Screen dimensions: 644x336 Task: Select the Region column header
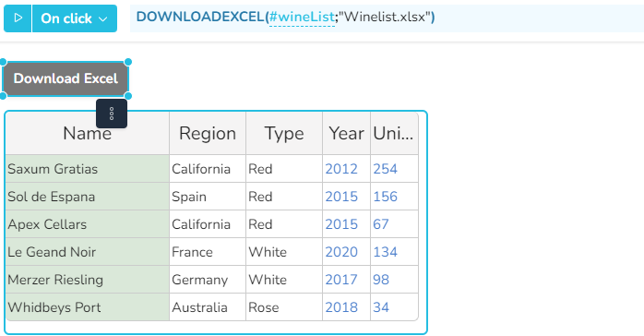pyautogui.click(x=208, y=134)
